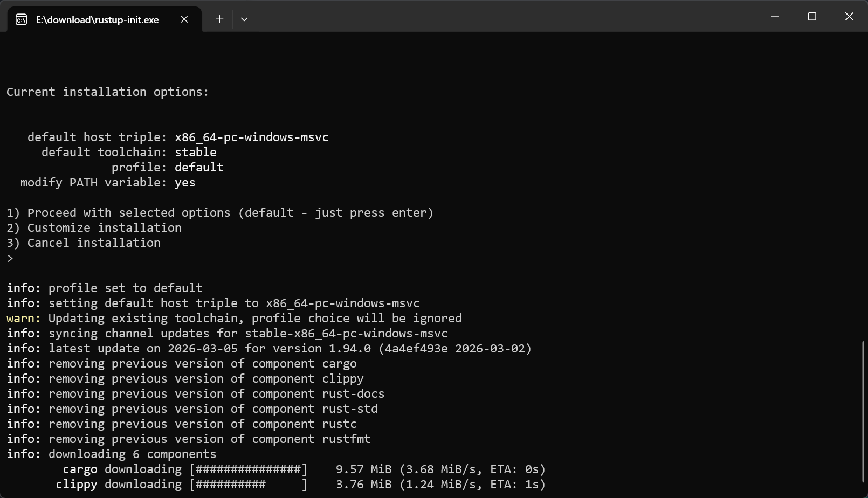Click the host triple value x86_64-pc-windows-msvc
The width and height of the screenshot is (868, 498).
[251, 137]
